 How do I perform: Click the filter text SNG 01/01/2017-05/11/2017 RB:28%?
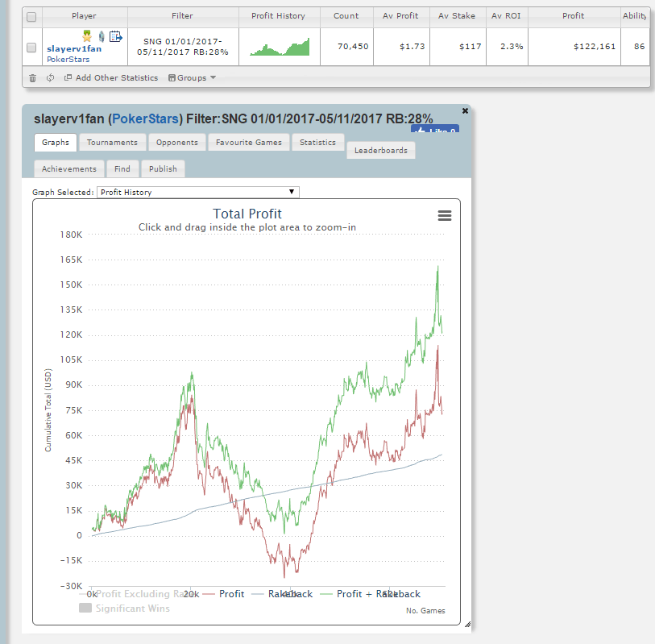[183, 47]
